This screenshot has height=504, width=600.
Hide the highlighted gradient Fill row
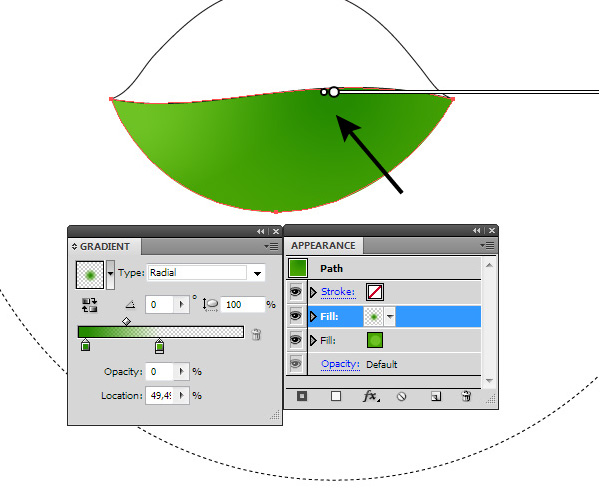click(x=296, y=316)
